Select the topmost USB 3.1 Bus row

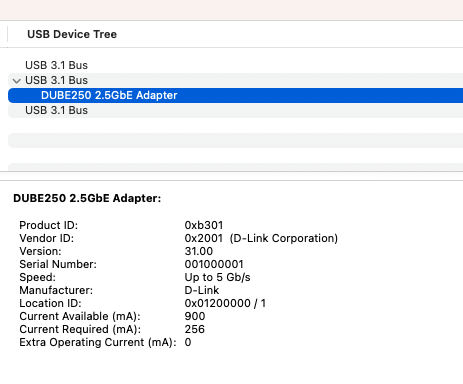(x=235, y=65)
